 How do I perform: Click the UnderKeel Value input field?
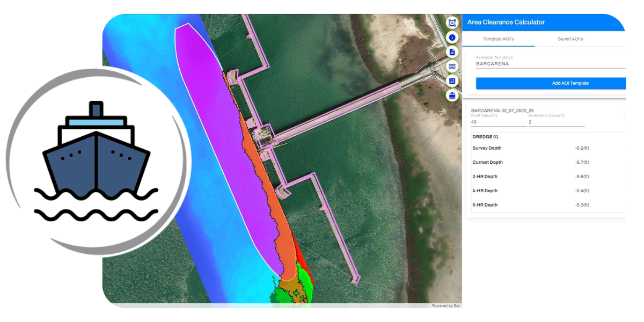click(x=556, y=122)
